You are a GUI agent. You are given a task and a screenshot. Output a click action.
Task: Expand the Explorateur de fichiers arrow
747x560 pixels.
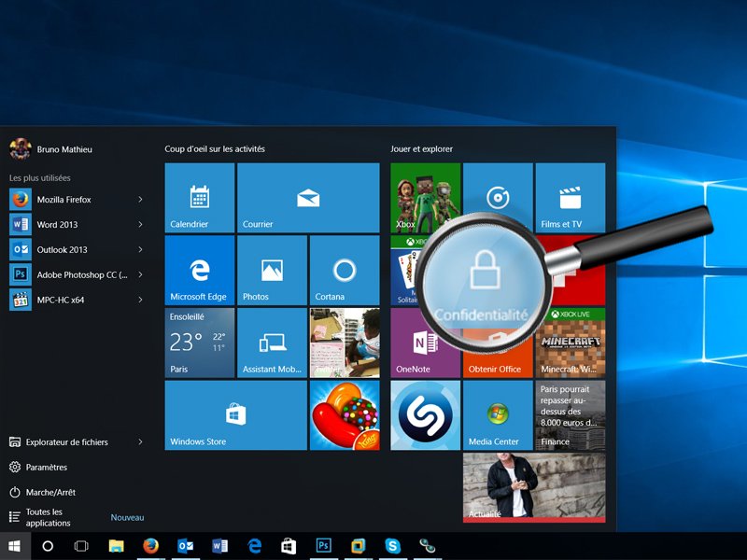pyautogui.click(x=140, y=441)
